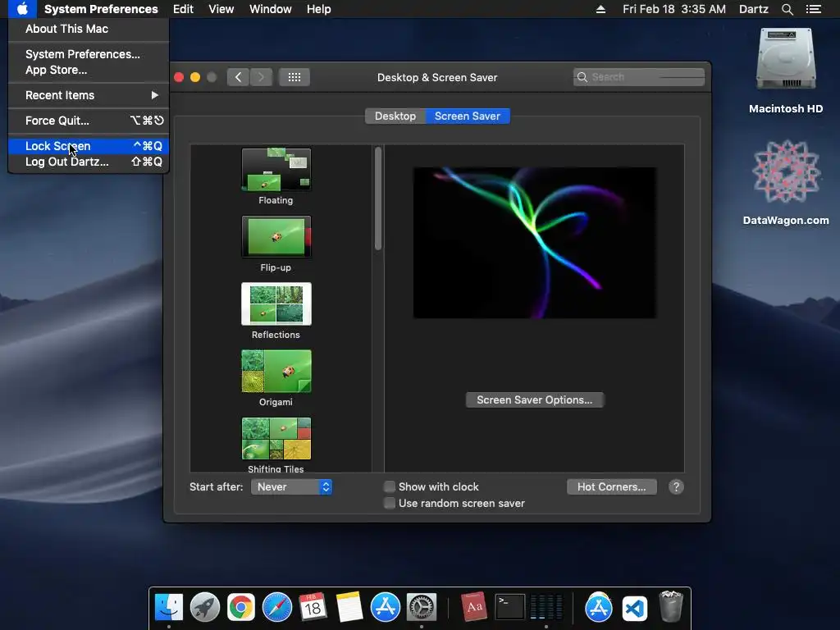Open the Apple menu icon
Screen dimensions: 840x630
tap(22, 9)
